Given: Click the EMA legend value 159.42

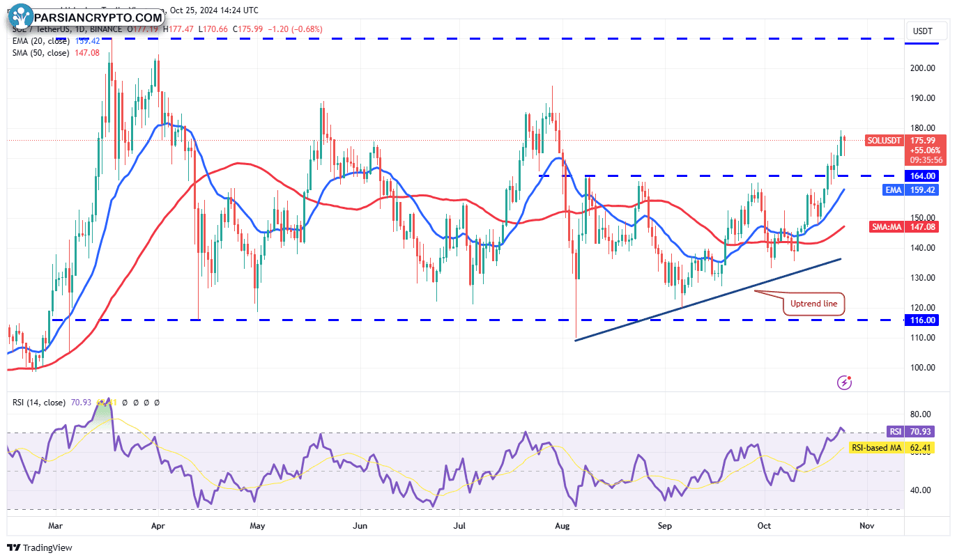Looking at the screenshot, I should [86, 41].
